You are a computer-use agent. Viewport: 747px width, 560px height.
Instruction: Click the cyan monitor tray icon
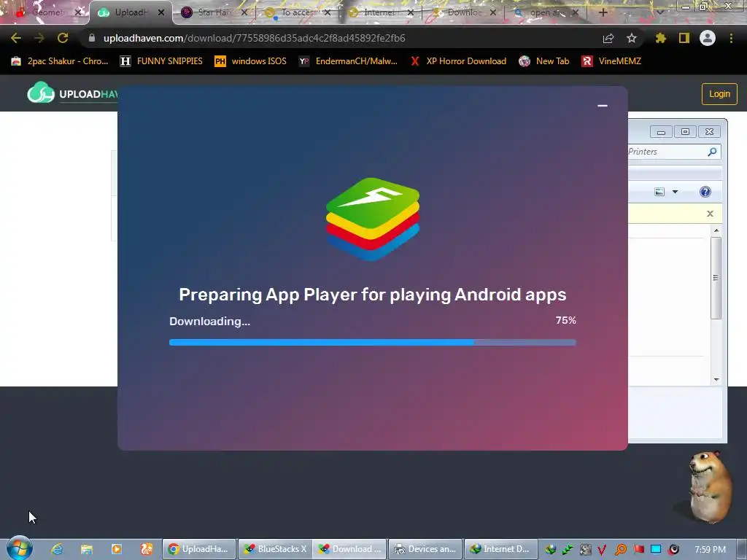coord(656,550)
